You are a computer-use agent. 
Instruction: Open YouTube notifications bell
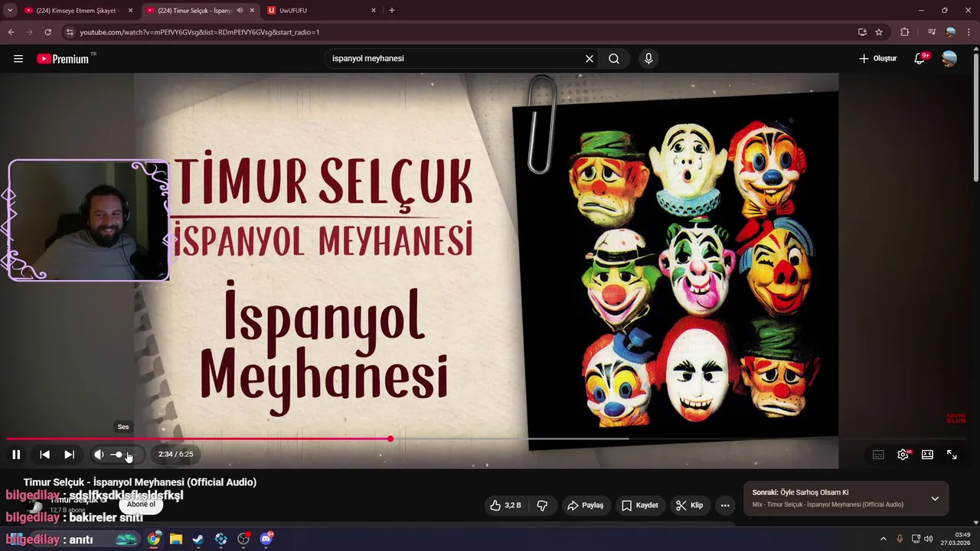[920, 59]
